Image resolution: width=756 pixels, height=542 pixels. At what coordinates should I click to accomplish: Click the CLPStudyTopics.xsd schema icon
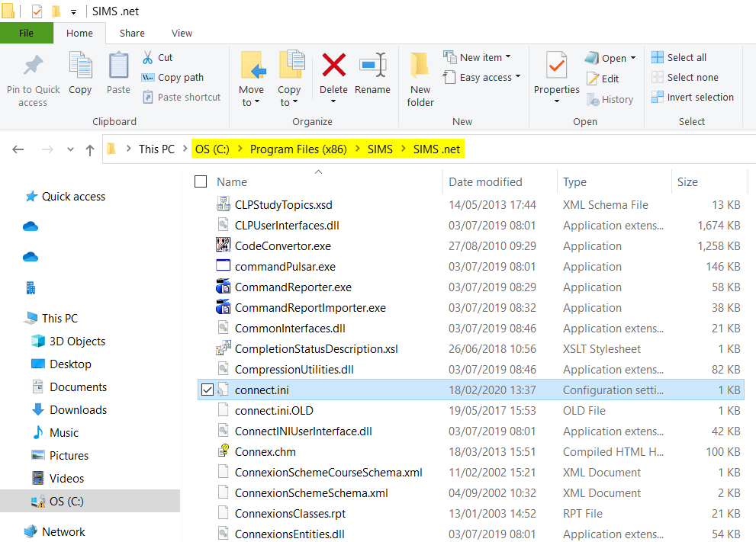[223, 204]
